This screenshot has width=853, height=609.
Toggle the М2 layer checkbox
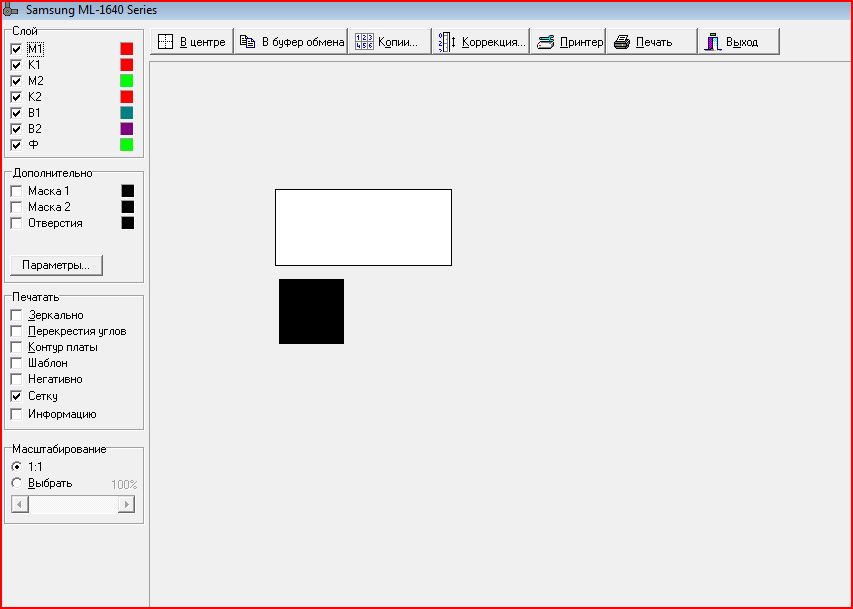tap(16, 81)
